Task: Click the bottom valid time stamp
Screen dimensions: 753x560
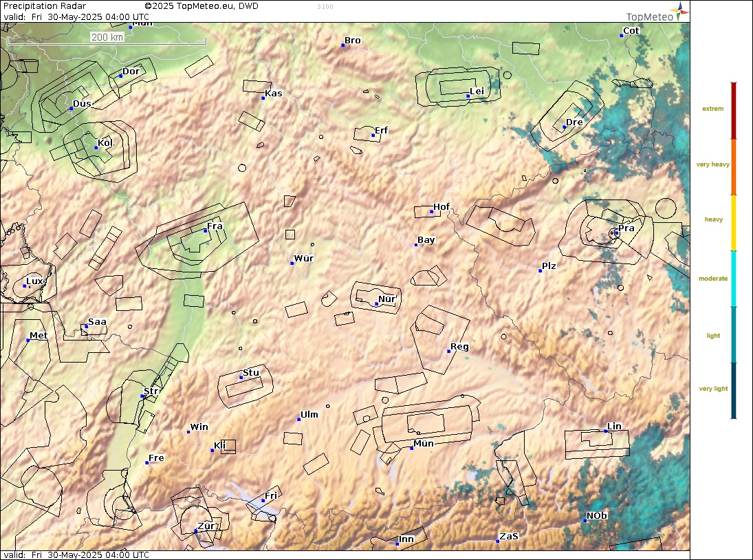Action: (76, 554)
